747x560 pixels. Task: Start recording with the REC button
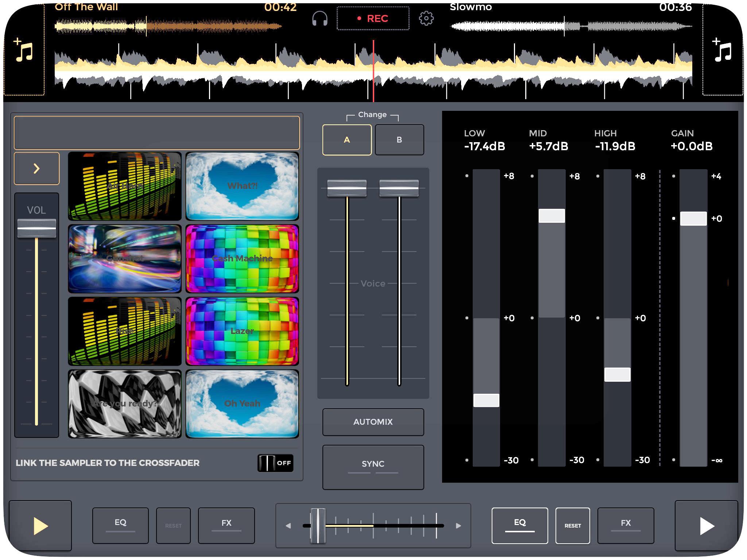[x=373, y=18]
